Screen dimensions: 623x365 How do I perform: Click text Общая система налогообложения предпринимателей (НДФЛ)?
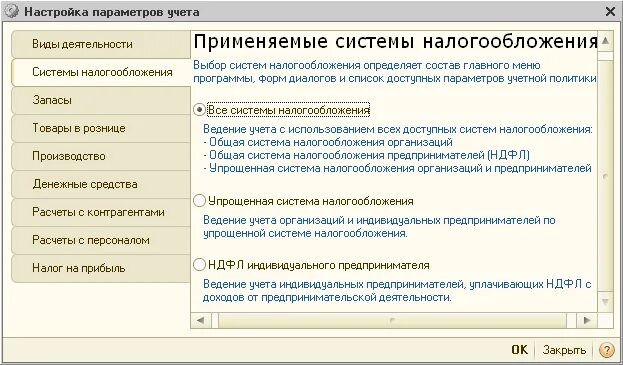[x=370, y=155]
